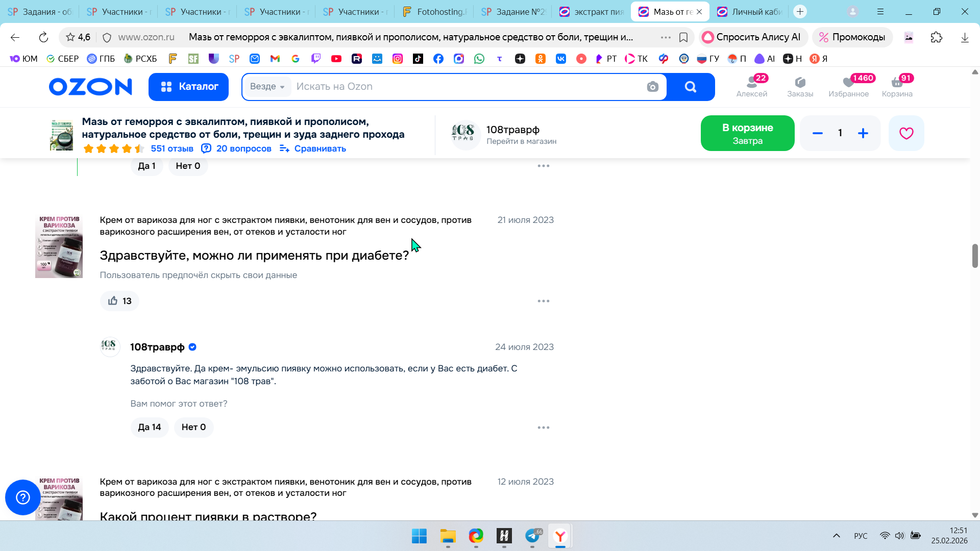
Task: Switch to the Личный кабинет browser tab
Action: [x=749, y=12]
